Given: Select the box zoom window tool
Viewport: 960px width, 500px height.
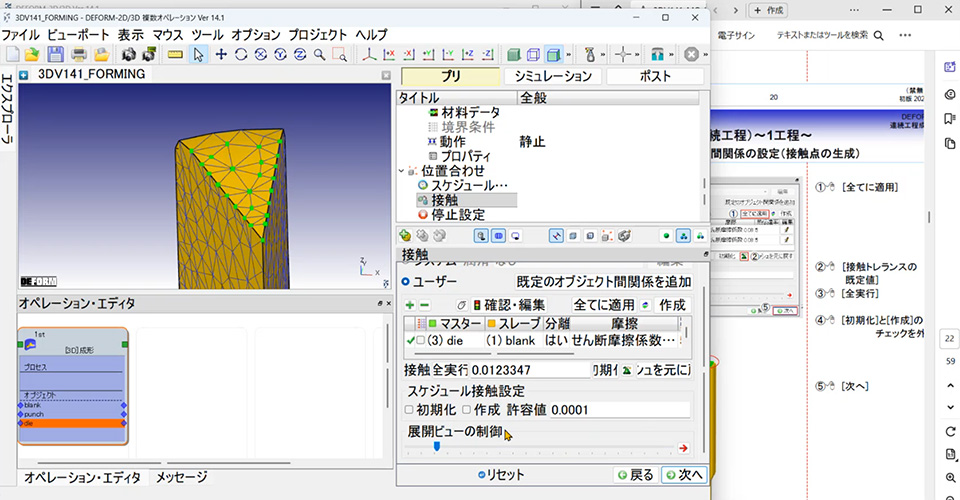Looking at the screenshot, I should (339, 54).
